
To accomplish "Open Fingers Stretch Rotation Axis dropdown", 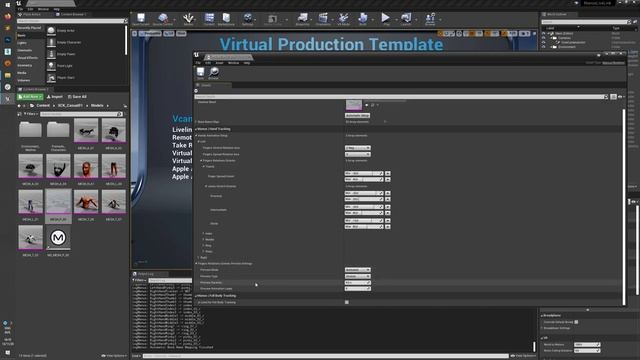I will 358,148.
